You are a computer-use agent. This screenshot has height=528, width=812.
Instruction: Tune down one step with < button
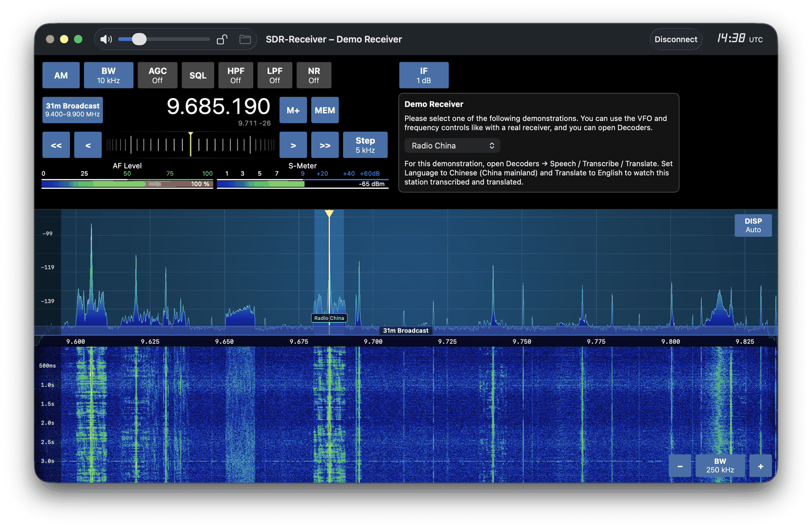click(88, 145)
